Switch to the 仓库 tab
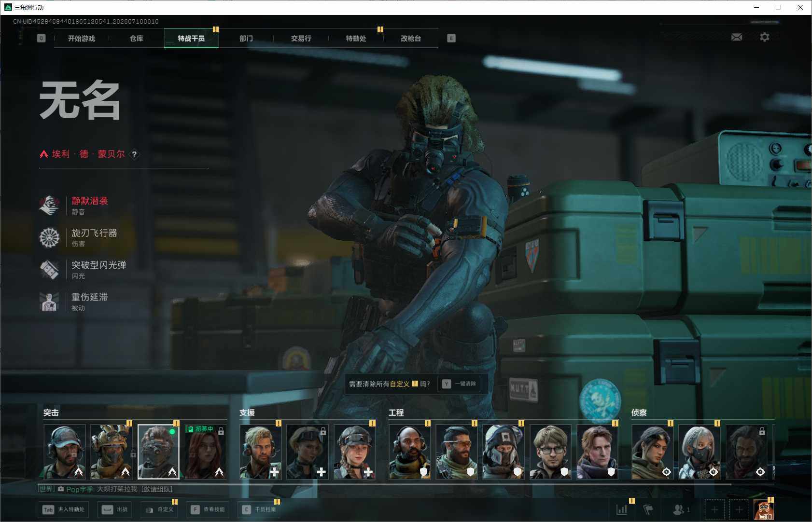 pyautogui.click(x=137, y=38)
